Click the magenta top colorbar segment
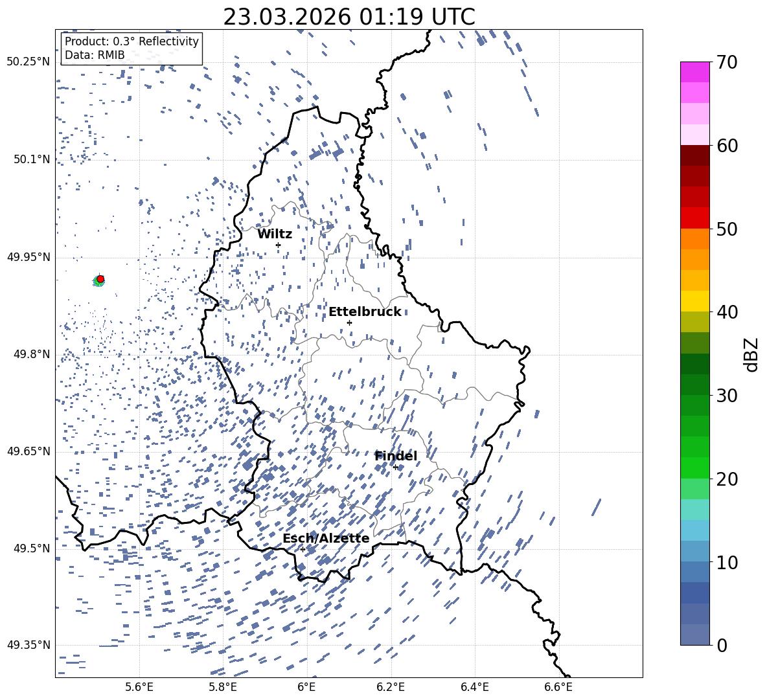 (x=695, y=73)
